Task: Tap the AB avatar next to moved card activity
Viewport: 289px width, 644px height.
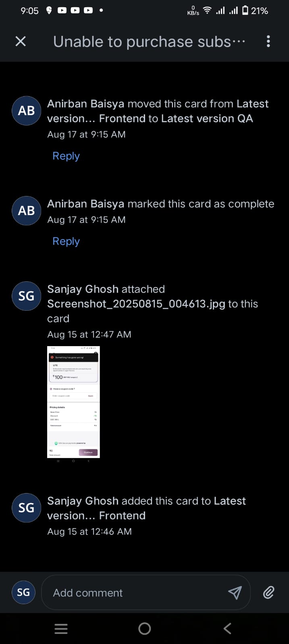Action: [x=27, y=111]
